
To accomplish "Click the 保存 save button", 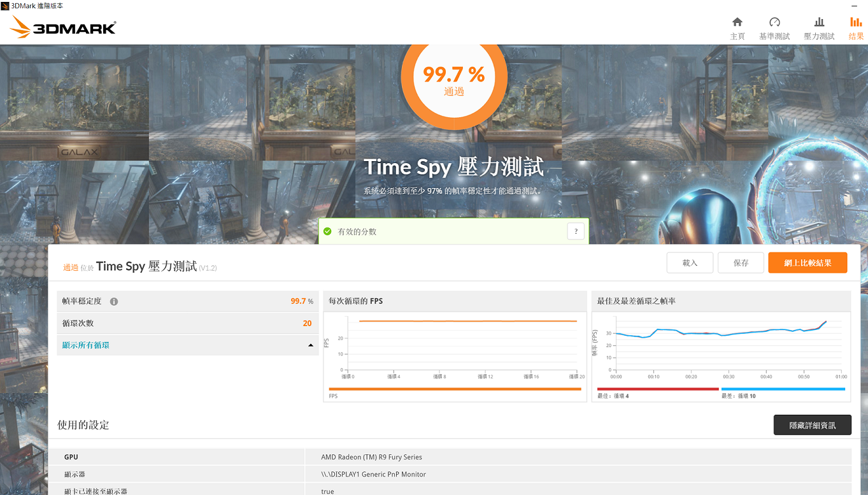I will [x=741, y=262].
